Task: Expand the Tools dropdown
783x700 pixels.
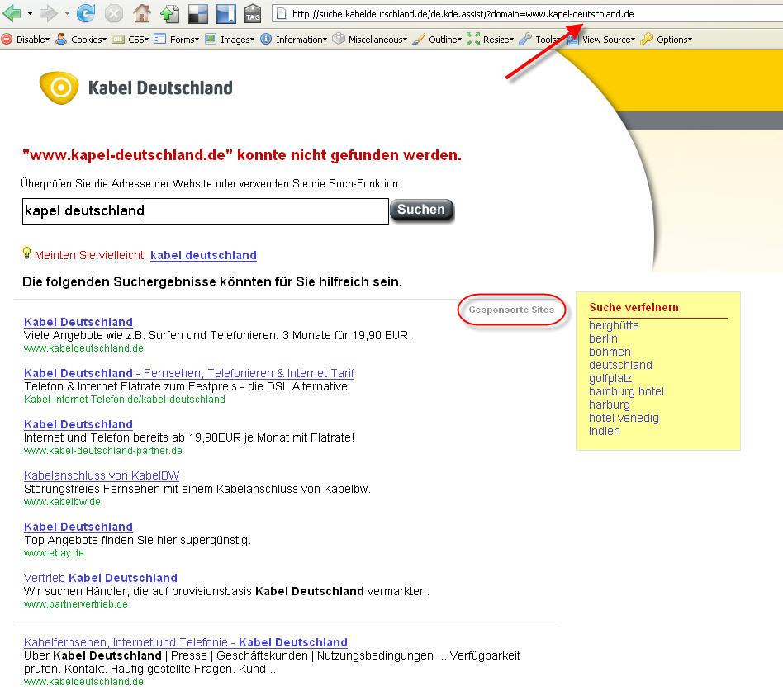Action: pos(547,40)
